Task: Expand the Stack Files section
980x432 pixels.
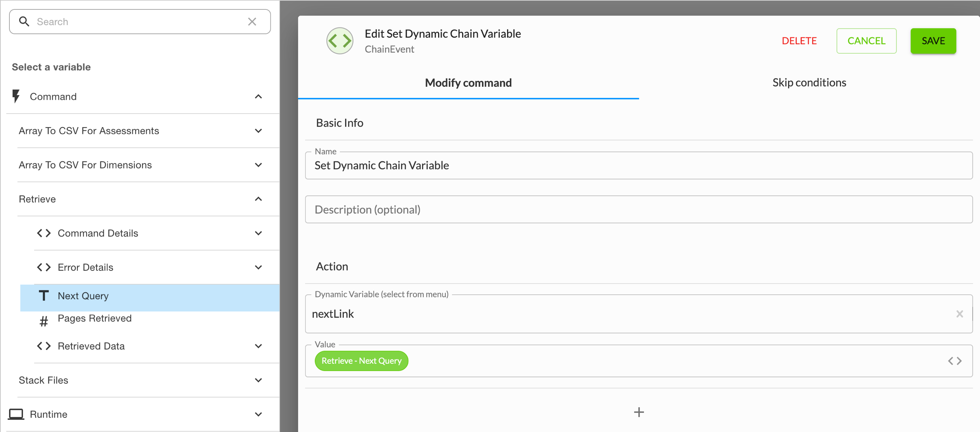Action: (258, 380)
